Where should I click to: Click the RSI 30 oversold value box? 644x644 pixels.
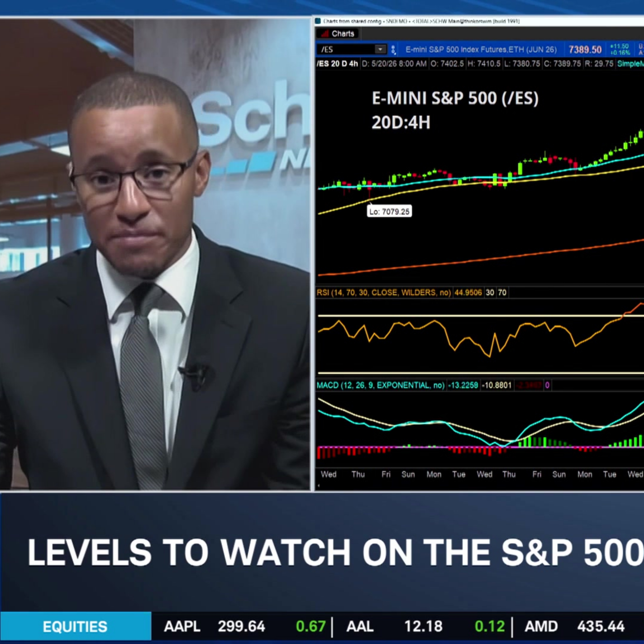click(490, 293)
